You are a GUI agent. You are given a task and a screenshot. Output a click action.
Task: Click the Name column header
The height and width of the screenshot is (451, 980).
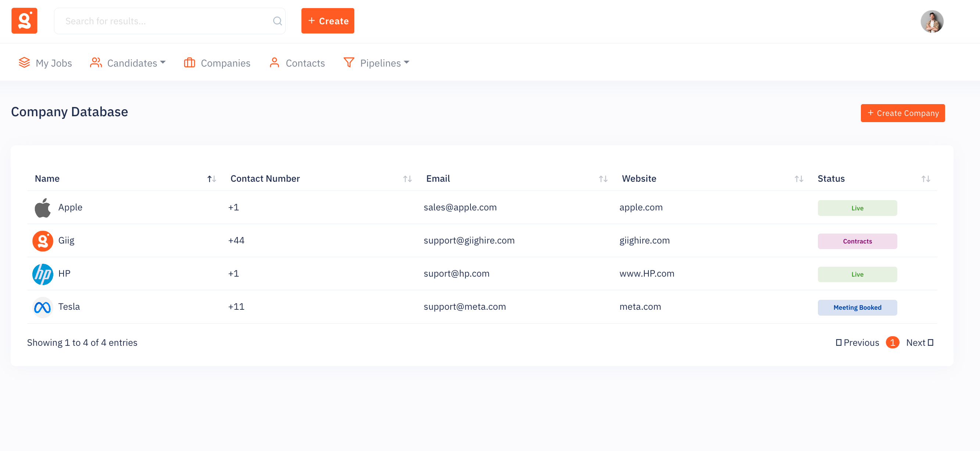[x=47, y=178]
